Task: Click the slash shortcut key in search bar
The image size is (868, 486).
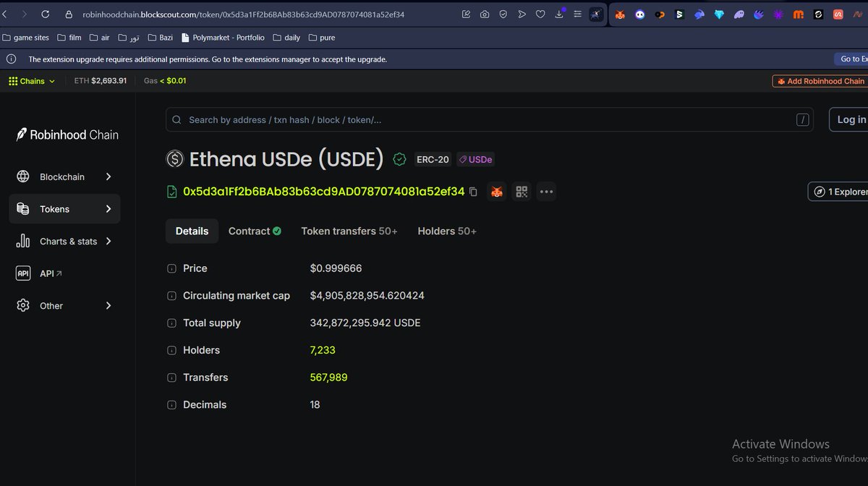Action: point(802,120)
